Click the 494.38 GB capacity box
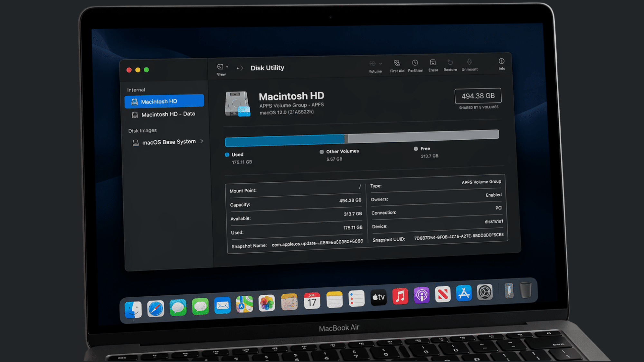This screenshot has height=362, width=644. tap(478, 96)
